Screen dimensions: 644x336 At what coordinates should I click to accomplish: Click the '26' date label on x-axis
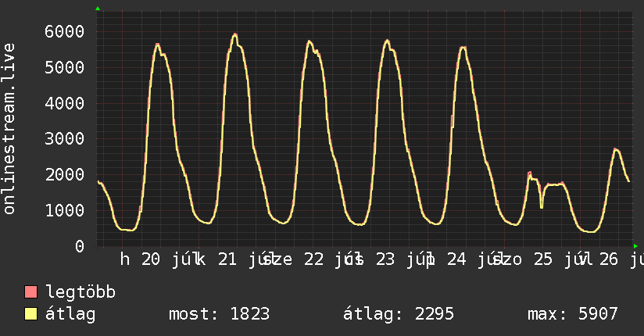point(609,259)
